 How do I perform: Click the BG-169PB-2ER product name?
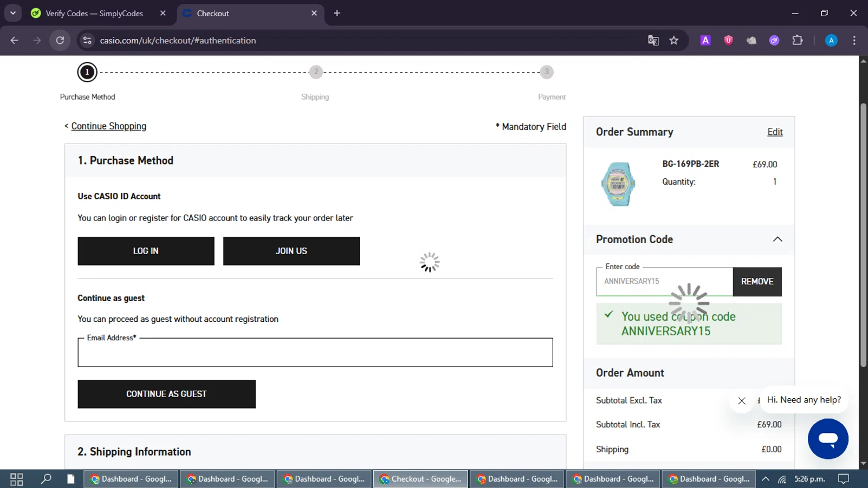[691, 164]
